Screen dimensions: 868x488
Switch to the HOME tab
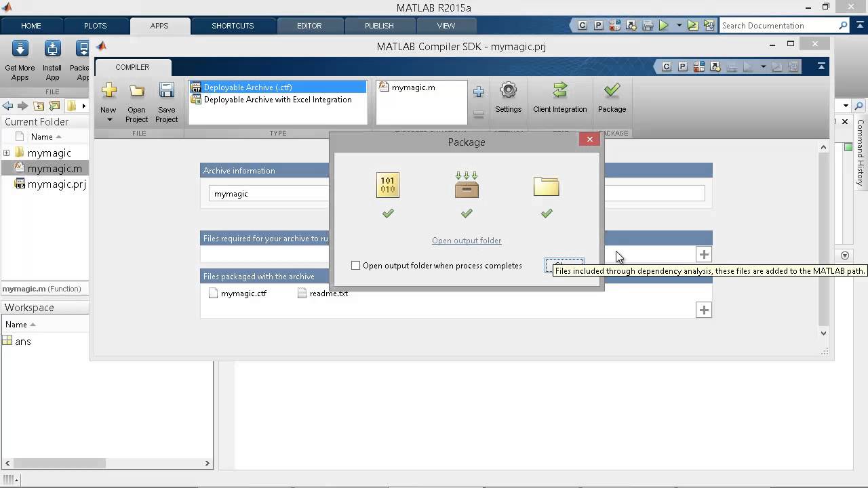coord(31,26)
